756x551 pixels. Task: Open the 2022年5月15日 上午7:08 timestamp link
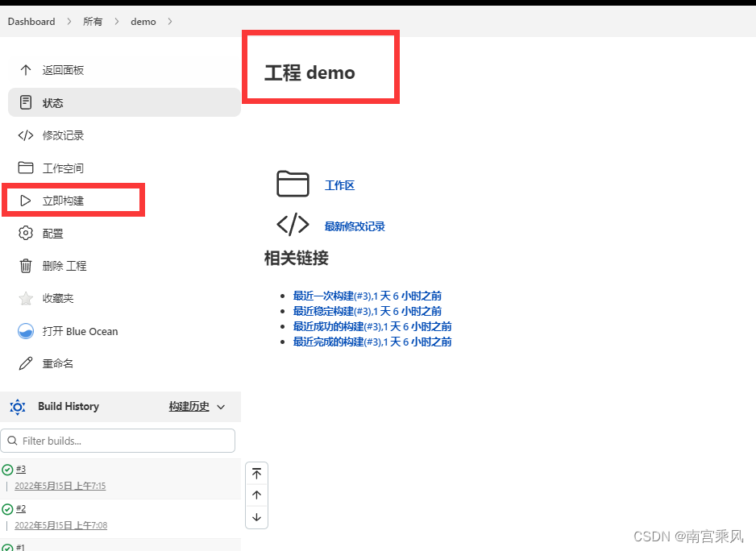click(60, 525)
